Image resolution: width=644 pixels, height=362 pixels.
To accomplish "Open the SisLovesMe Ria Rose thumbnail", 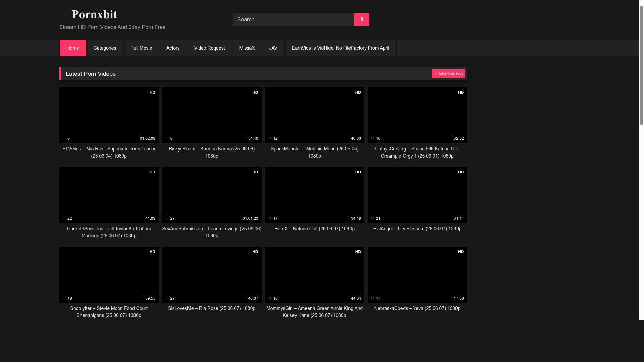I will pyautogui.click(x=211, y=274).
